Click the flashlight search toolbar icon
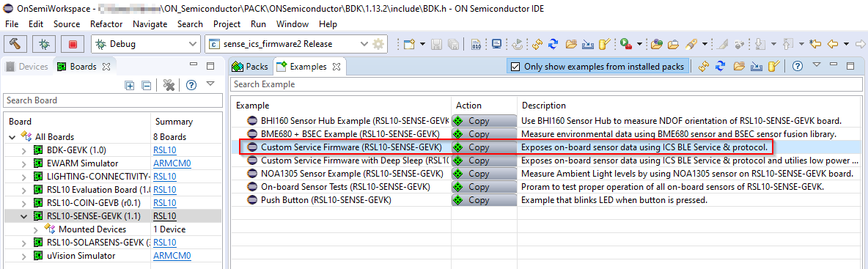This screenshot has height=269, width=868. coord(691,44)
